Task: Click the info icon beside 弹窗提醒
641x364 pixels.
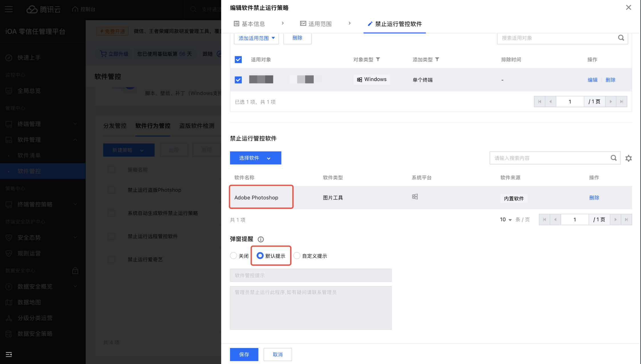Action: click(261, 239)
